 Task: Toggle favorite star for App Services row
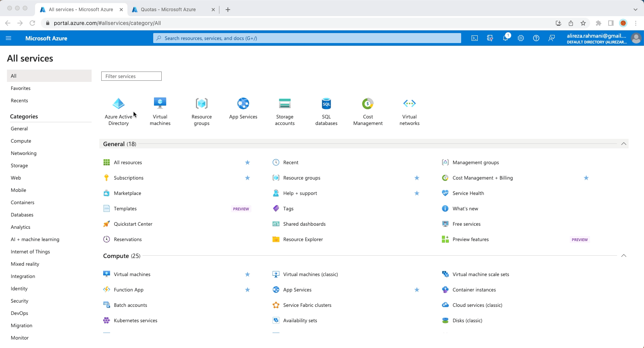point(417,290)
